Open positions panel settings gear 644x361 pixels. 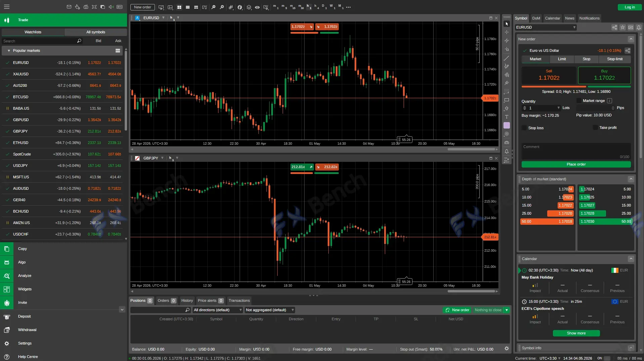(507, 349)
